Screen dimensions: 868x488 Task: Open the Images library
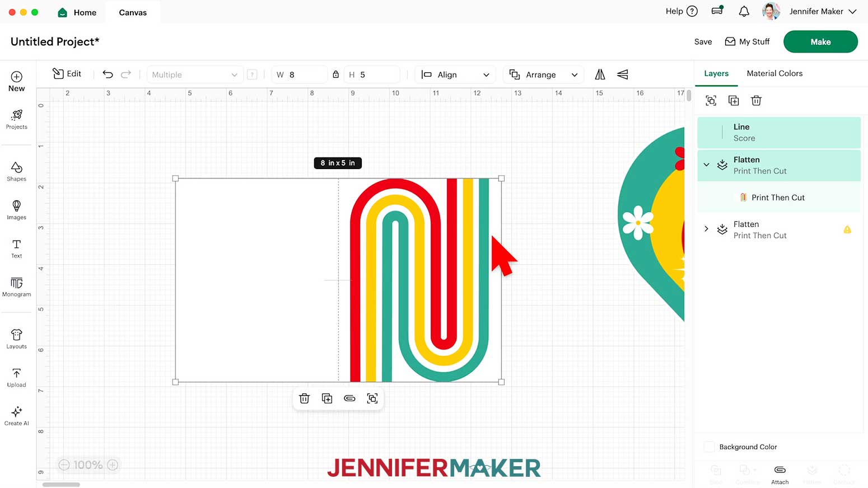click(x=17, y=210)
